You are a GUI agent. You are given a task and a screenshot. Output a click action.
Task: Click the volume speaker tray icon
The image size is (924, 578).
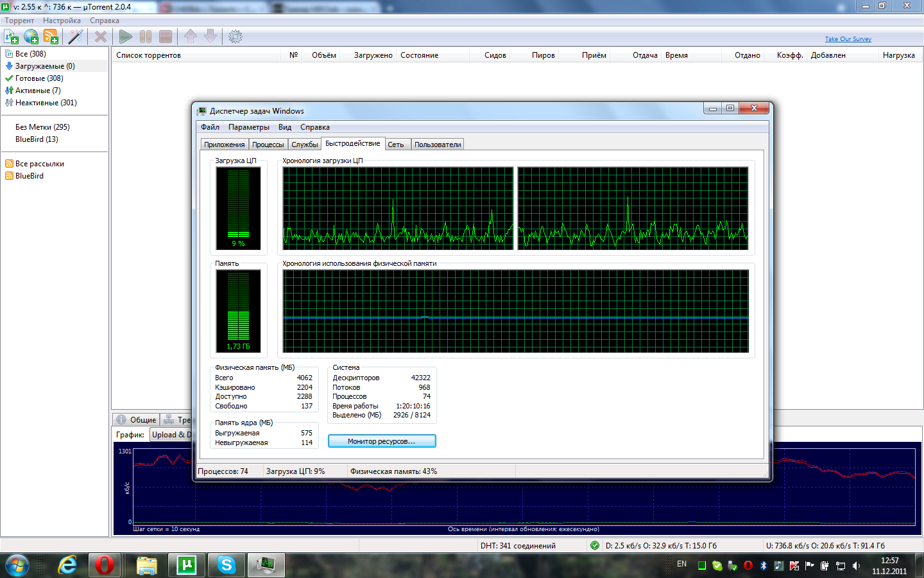(x=856, y=566)
